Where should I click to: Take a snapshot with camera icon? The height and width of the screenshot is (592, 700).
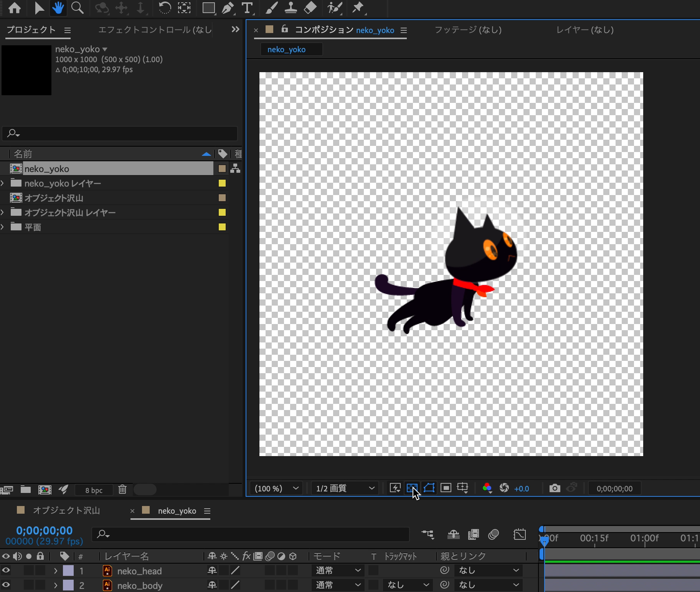(554, 488)
